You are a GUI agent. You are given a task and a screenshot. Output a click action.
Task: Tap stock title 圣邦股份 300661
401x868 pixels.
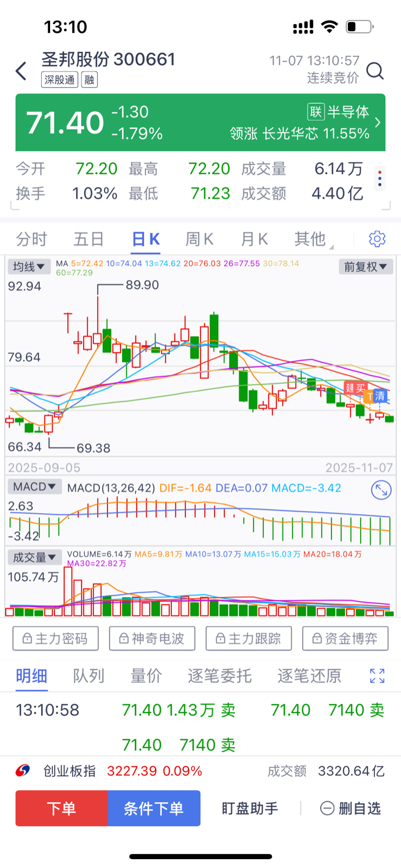(108, 60)
